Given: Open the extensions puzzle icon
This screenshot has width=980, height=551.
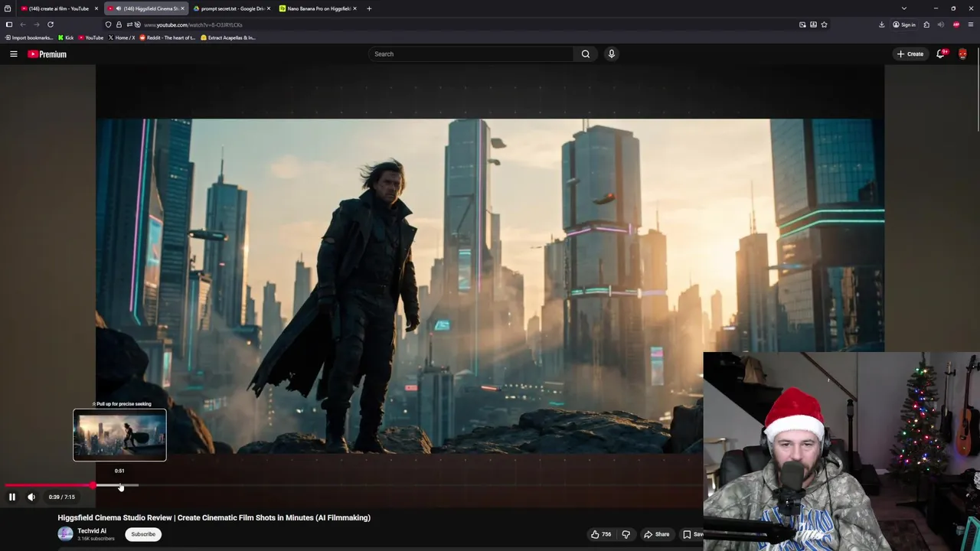Looking at the screenshot, I should pyautogui.click(x=926, y=24).
